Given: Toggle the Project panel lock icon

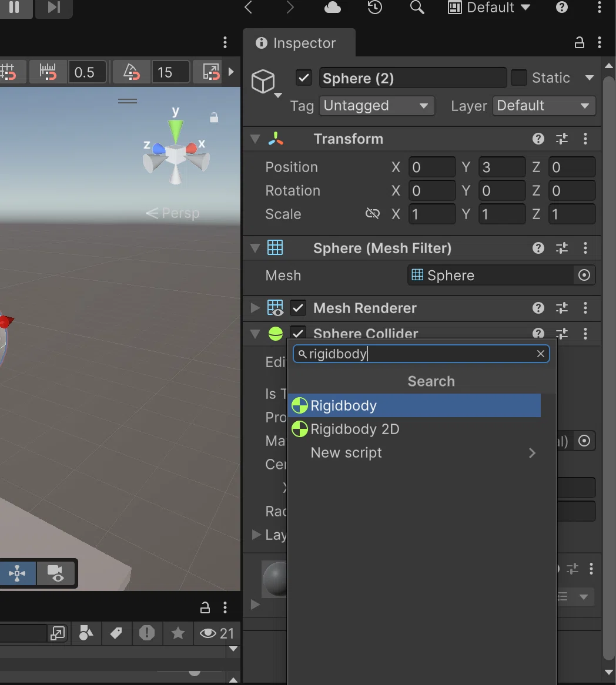Looking at the screenshot, I should tap(205, 607).
